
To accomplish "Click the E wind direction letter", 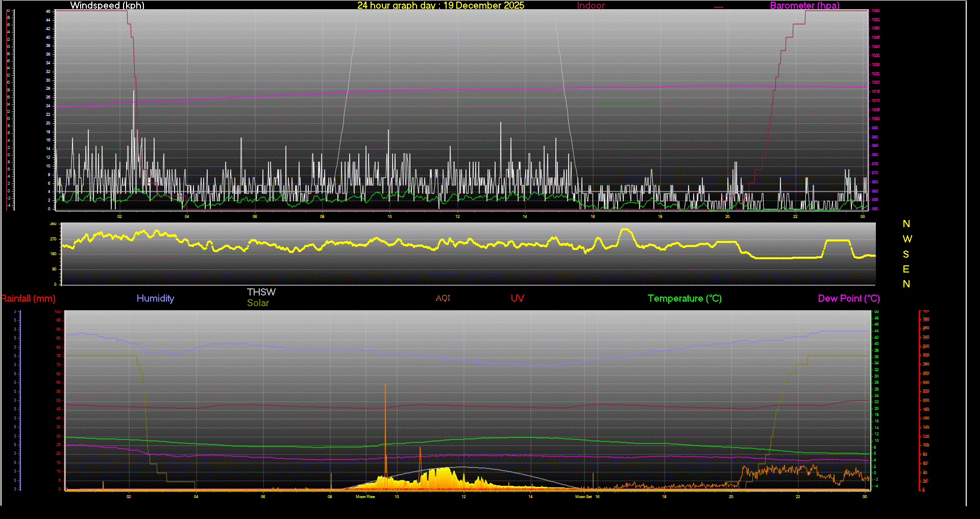I will point(906,269).
